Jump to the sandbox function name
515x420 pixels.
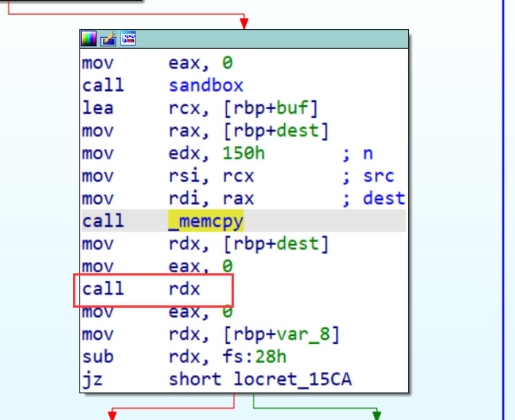coord(206,86)
